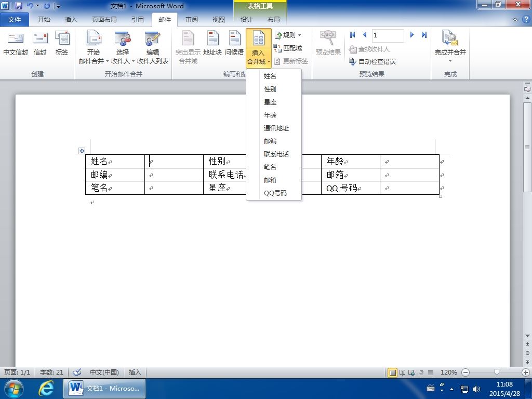Switch to table tools 设计 tab
The height and width of the screenshot is (399, 532).
click(x=246, y=20)
